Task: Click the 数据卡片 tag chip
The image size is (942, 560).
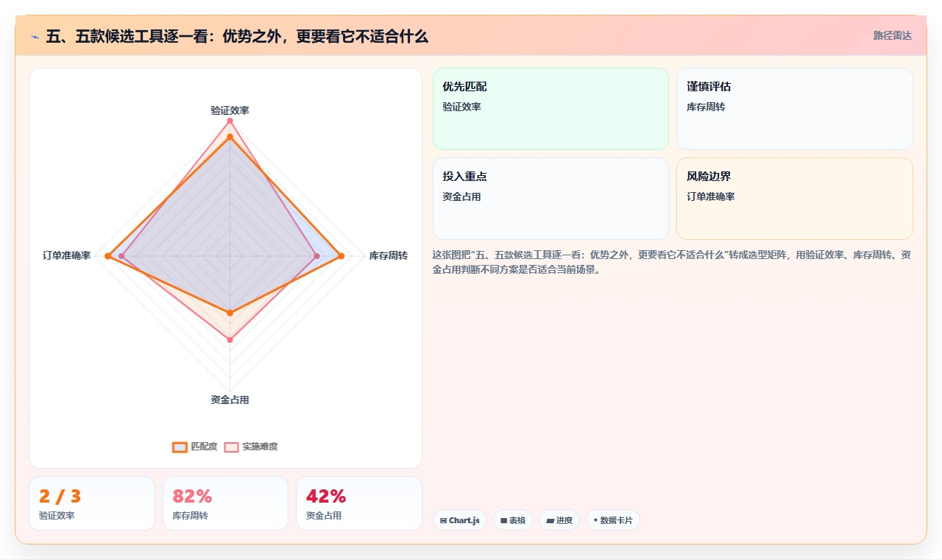Action: [613, 520]
